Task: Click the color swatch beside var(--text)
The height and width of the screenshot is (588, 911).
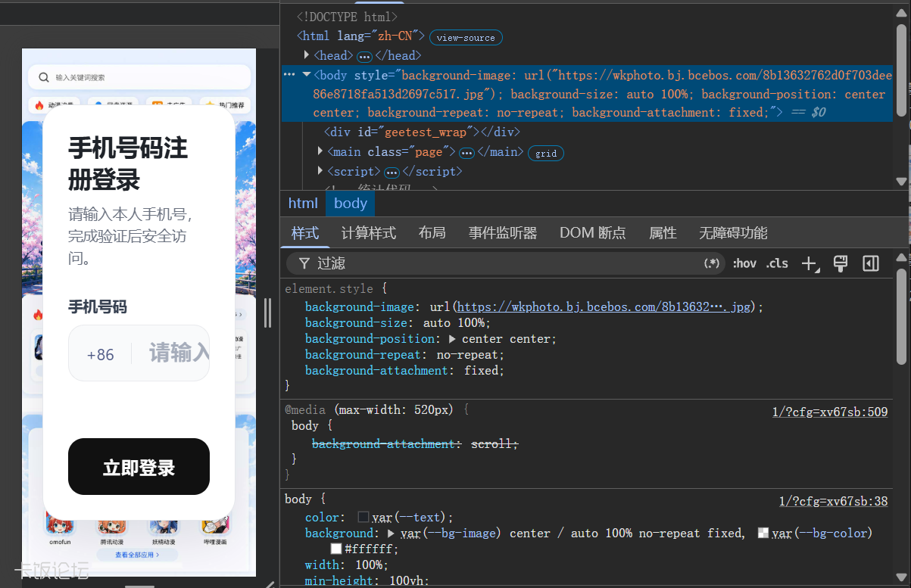Action: coord(363,517)
